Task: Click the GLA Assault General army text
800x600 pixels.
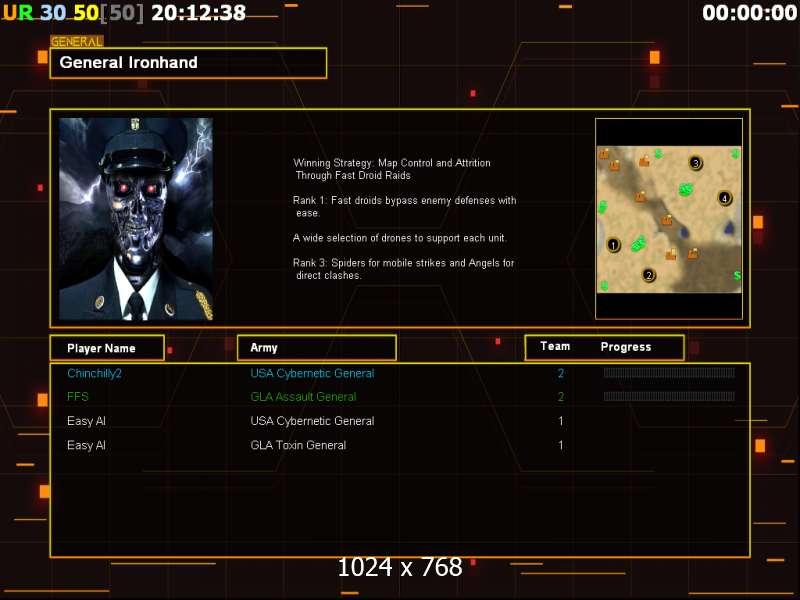Action: tap(304, 397)
